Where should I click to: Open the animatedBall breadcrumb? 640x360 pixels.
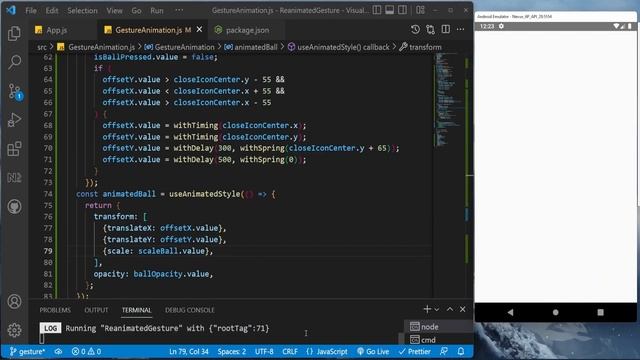(x=251, y=47)
